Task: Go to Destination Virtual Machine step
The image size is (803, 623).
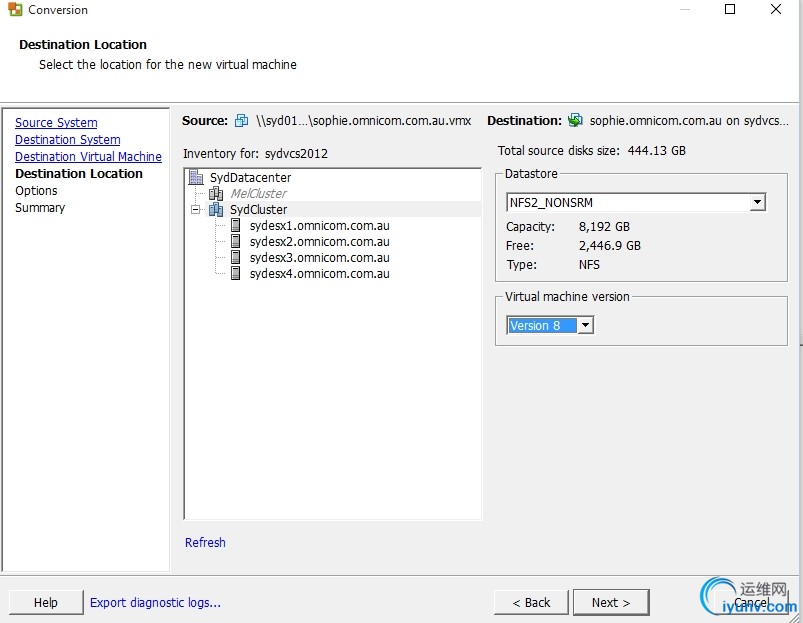Action: point(88,157)
